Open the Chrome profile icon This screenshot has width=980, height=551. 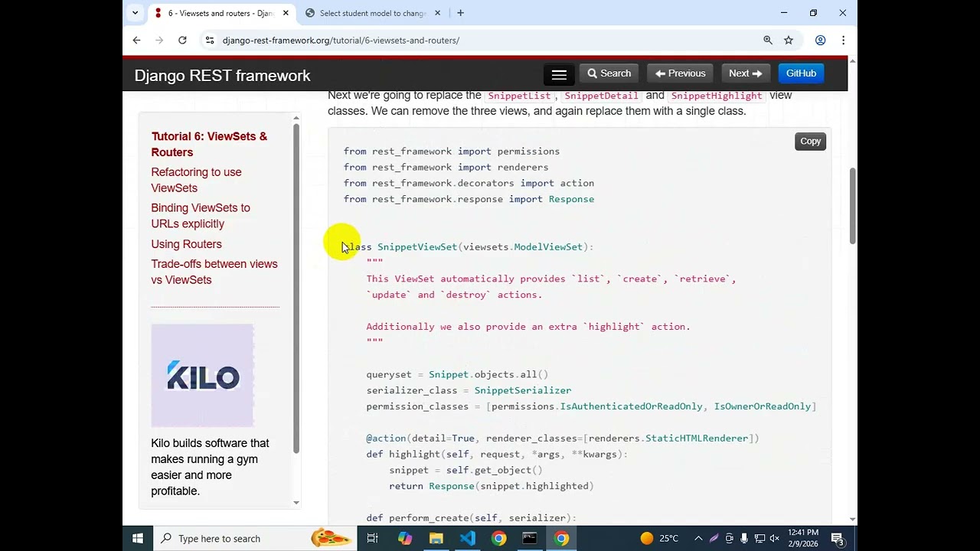820,41
